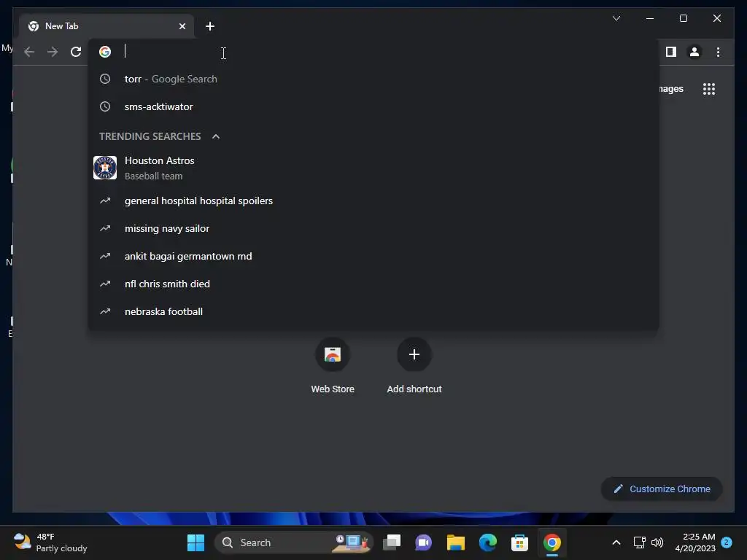Open File Explorer from taskbar
747x560 pixels.
[455, 542]
